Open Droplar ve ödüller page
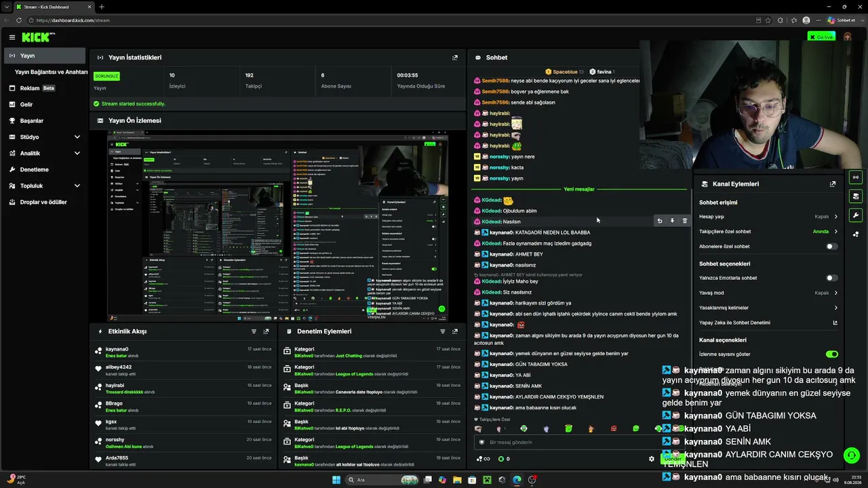Image resolution: width=868 pixels, height=488 pixels. pyautogui.click(x=45, y=202)
